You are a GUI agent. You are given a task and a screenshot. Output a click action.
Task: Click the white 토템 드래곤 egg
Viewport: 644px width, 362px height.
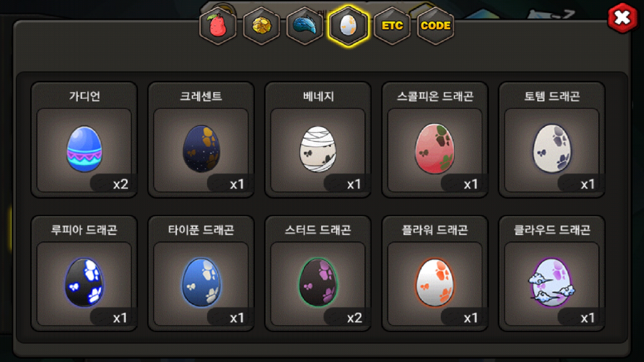coord(552,149)
